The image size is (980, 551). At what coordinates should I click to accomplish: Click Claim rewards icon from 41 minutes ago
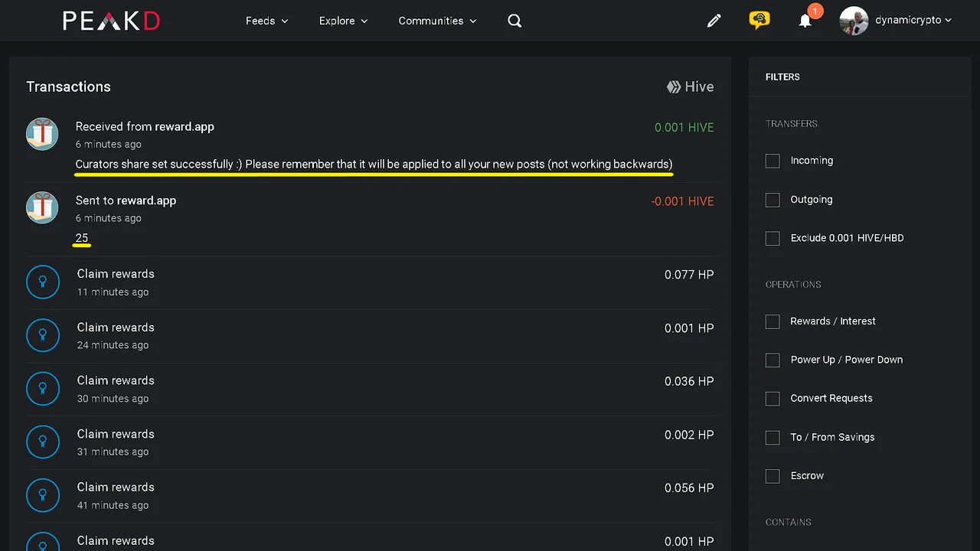point(43,495)
